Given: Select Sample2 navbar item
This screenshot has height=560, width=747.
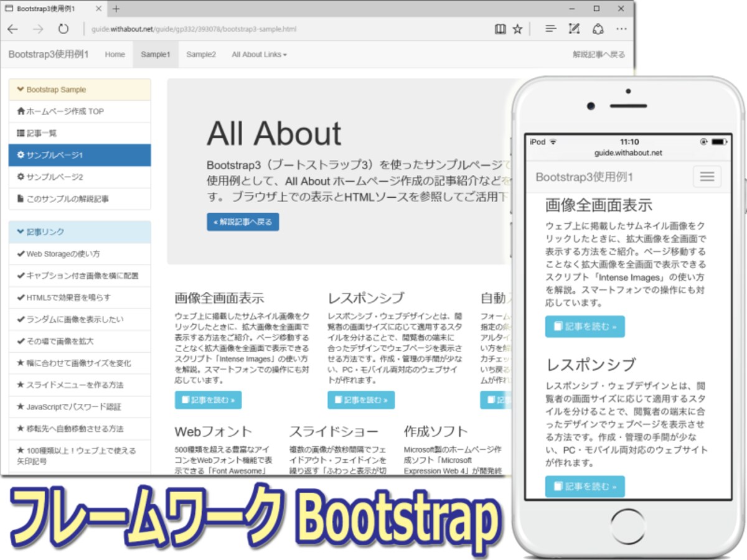Looking at the screenshot, I should (201, 54).
